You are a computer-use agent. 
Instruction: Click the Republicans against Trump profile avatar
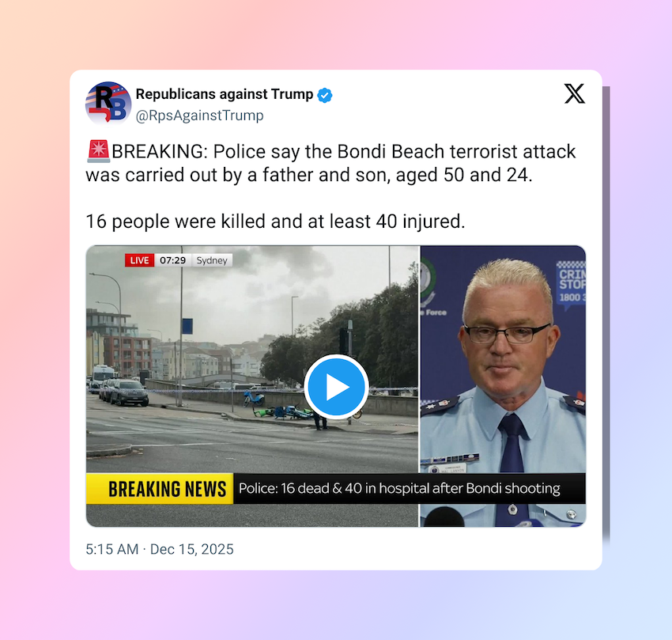pyautogui.click(x=108, y=103)
